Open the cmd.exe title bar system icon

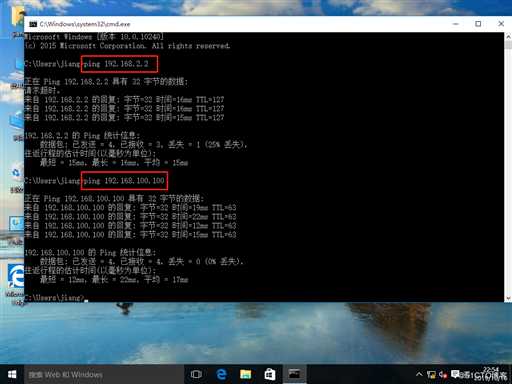coord(33,24)
